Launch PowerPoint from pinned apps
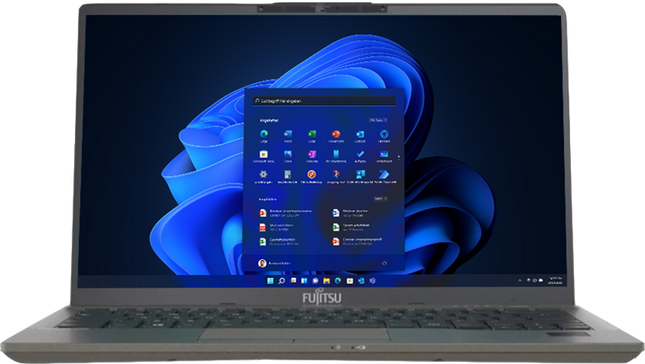Screen dimensions: 645x364 click(336, 136)
